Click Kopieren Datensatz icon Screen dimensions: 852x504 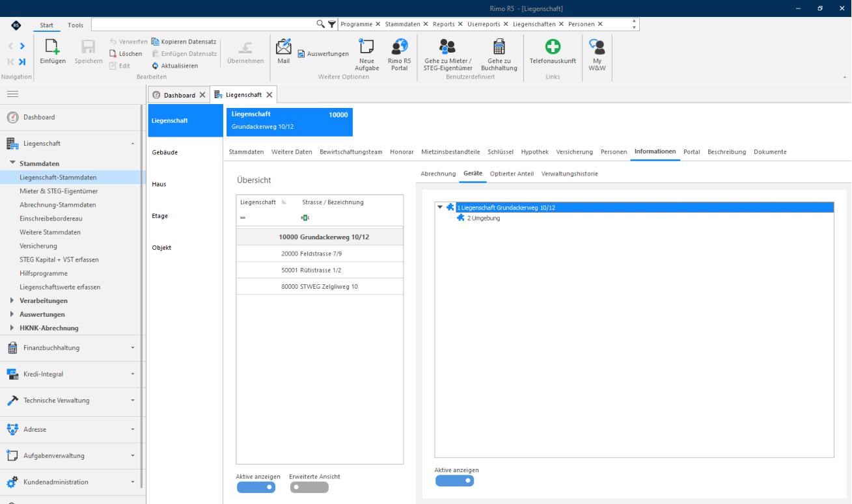point(156,42)
